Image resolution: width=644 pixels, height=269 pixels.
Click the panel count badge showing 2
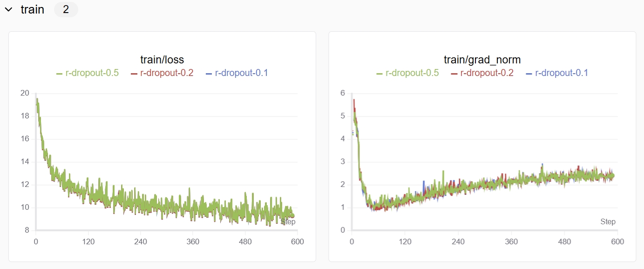[x=66, y=10]
